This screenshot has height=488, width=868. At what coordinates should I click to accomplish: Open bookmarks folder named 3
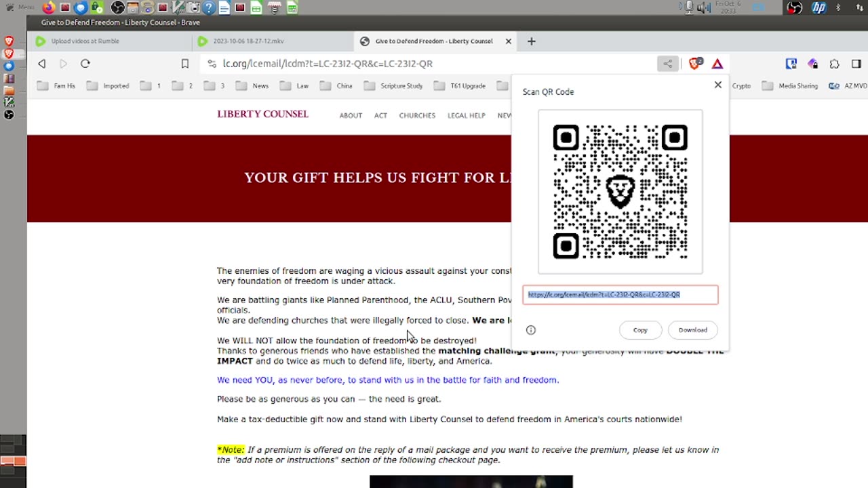coord(214,86)
